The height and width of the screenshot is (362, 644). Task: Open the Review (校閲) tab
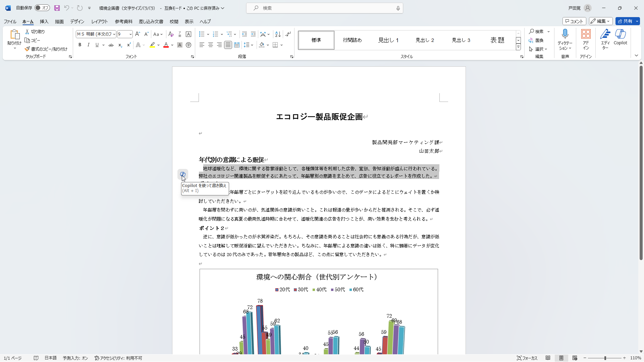[174, 21]
